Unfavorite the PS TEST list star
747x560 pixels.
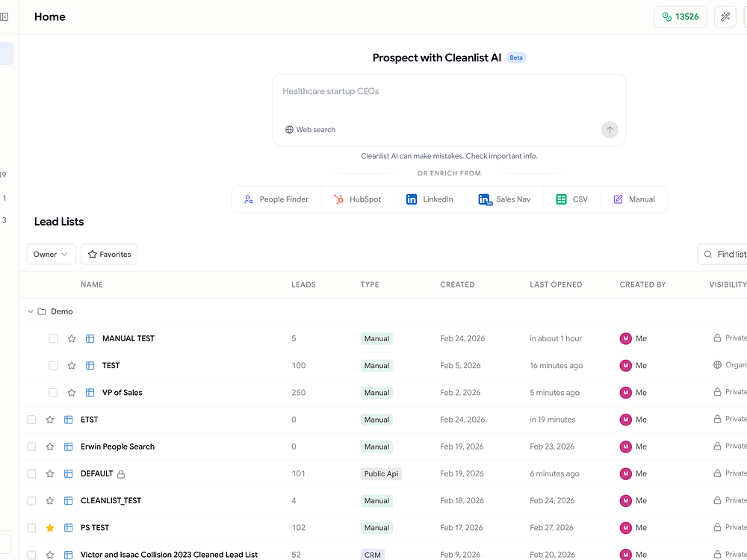(x=50, y=528)
